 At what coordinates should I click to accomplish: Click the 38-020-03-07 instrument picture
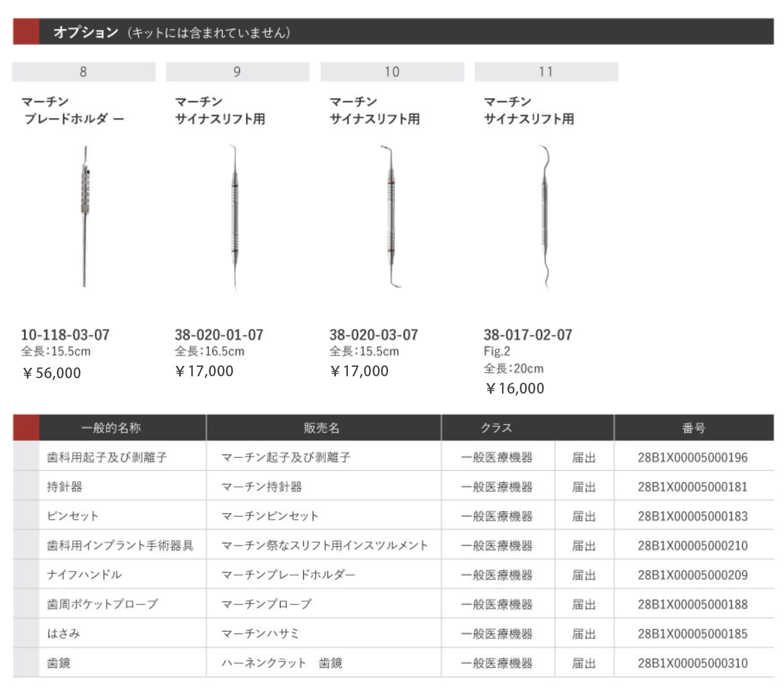391,216
